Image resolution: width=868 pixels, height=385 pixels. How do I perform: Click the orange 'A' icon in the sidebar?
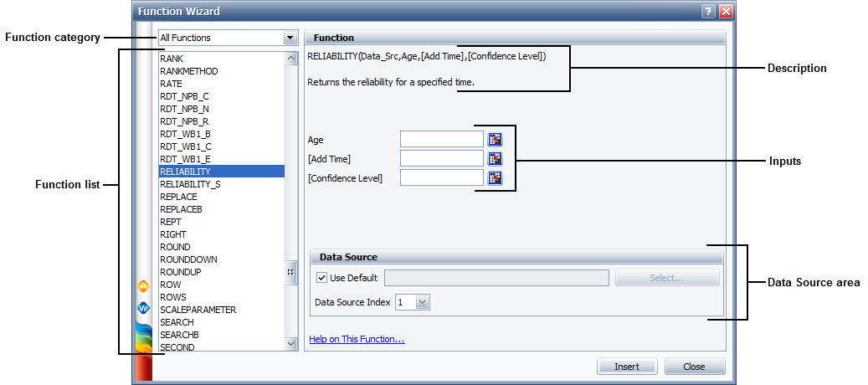(143, 286)
